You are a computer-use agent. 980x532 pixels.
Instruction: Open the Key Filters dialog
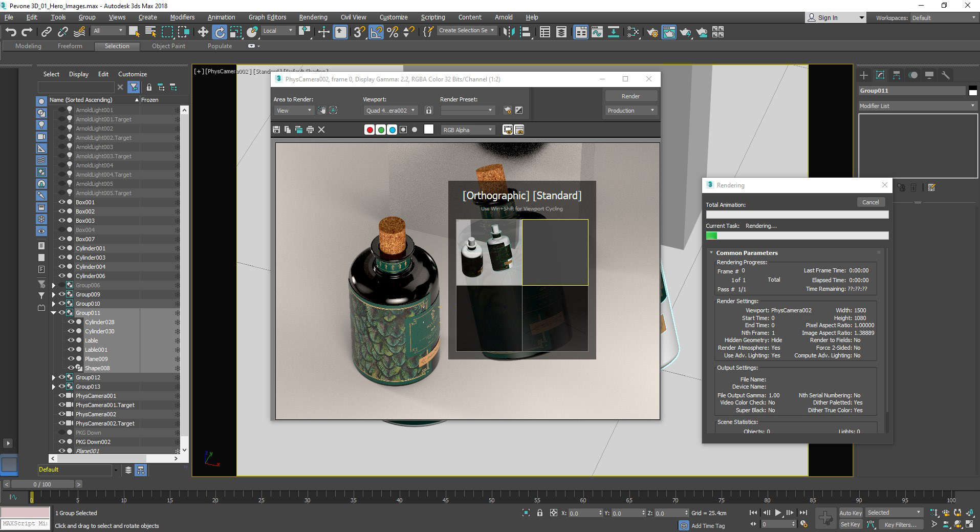[x=900, y=524]
